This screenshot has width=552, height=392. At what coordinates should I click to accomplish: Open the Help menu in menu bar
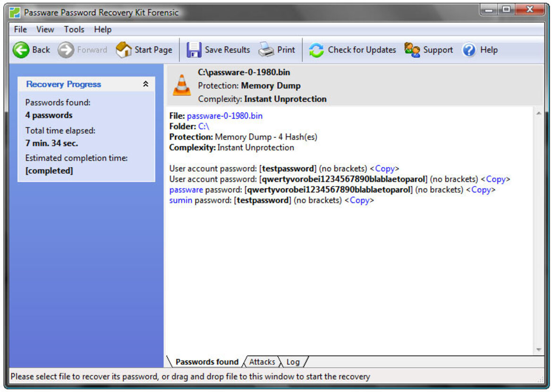(x=102, y=30)
